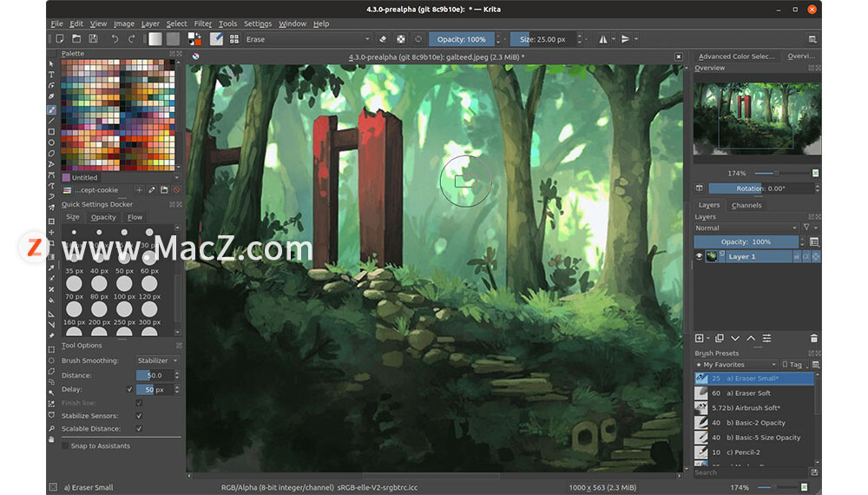Screen dimensions: 868x495
Task: Open the Settings menu
Action: (258, 23)
